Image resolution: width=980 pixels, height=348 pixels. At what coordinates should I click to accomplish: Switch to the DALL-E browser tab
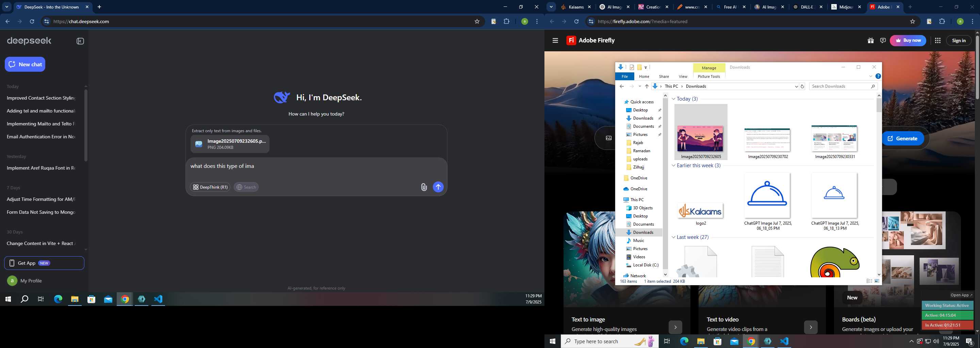808,7
